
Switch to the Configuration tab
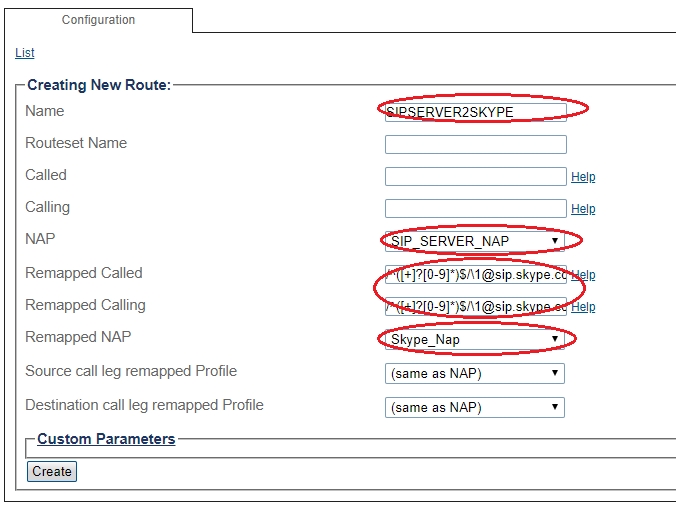[98, 20]
